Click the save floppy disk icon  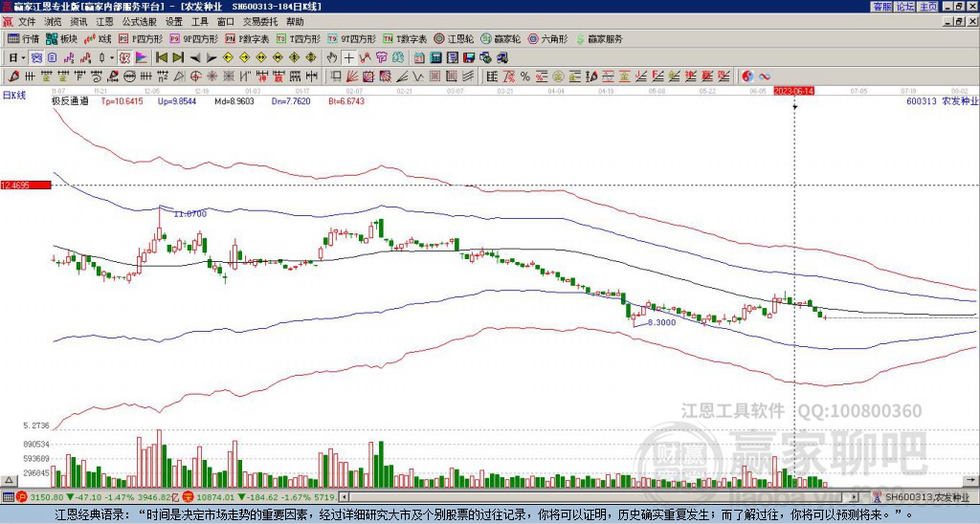click(x=469, y=57)
